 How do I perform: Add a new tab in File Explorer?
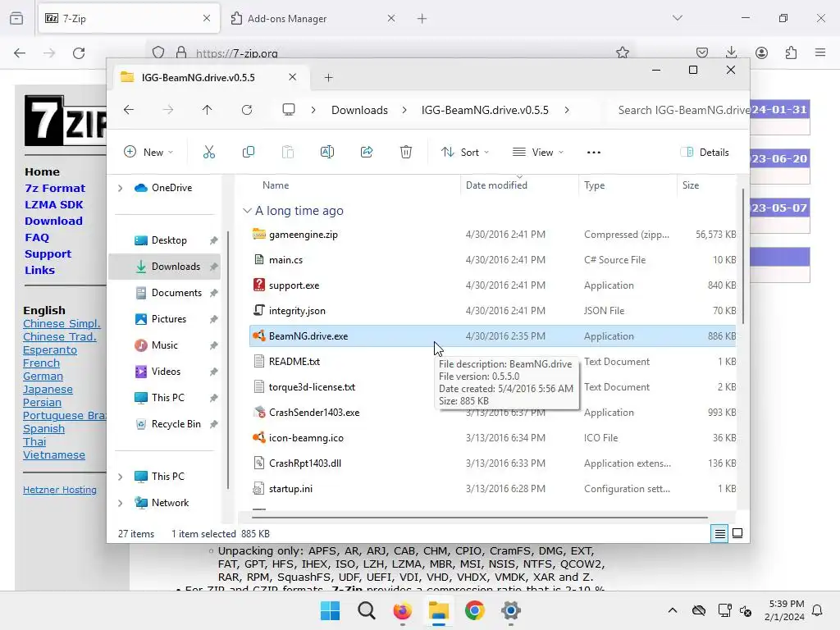coord(328,78)
